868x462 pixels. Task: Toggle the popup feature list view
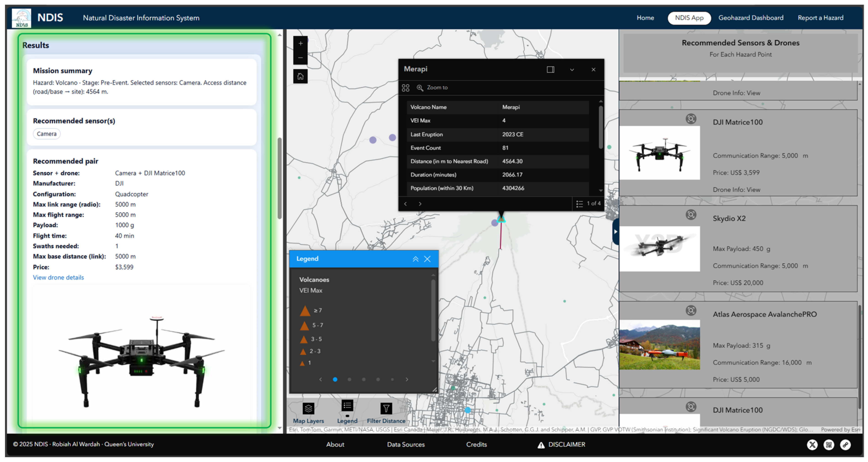579,204
